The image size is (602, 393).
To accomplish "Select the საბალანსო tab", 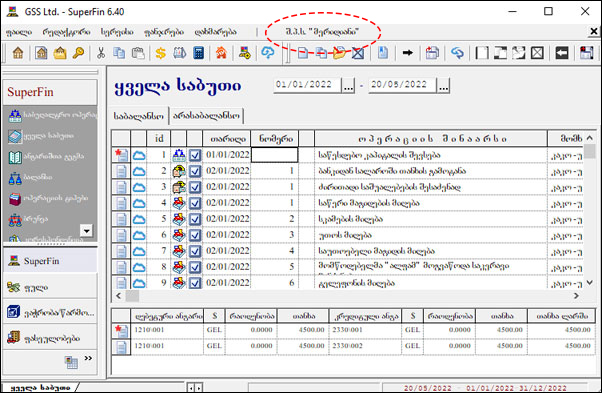I will tap(139, 116).
